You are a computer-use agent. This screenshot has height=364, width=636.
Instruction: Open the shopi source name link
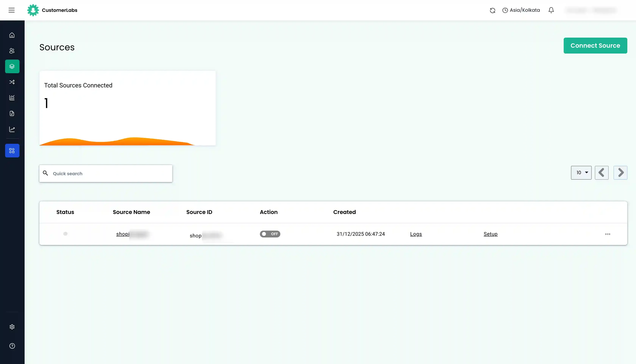click(132, 234)
